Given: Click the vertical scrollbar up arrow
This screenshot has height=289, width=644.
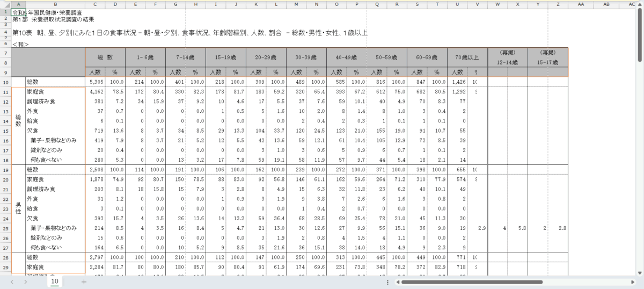Looking at the screenshot, I should (640, 4).
